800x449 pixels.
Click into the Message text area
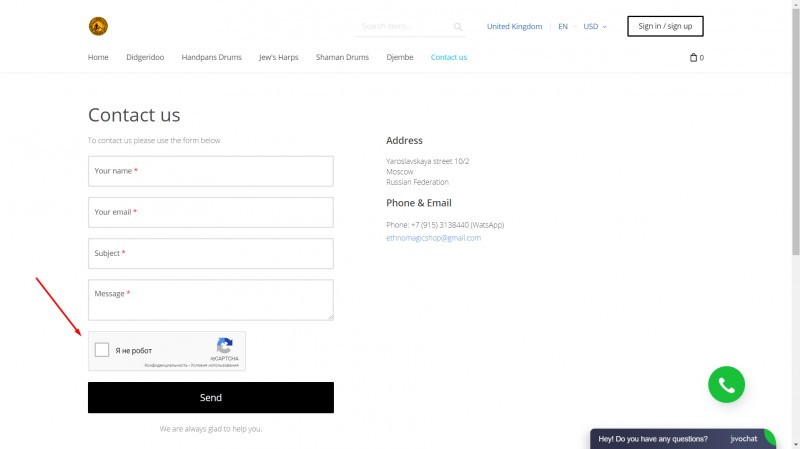(211, 300)
